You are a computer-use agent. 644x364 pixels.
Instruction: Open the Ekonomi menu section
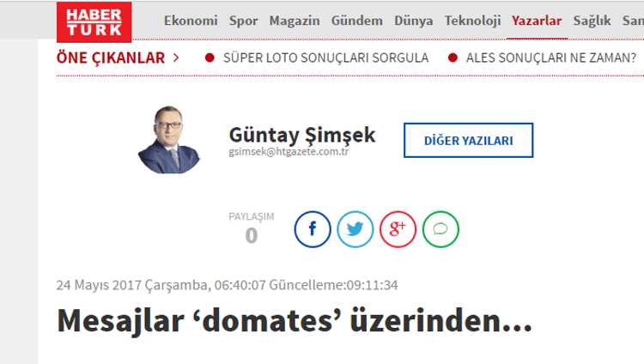(191, 21)
